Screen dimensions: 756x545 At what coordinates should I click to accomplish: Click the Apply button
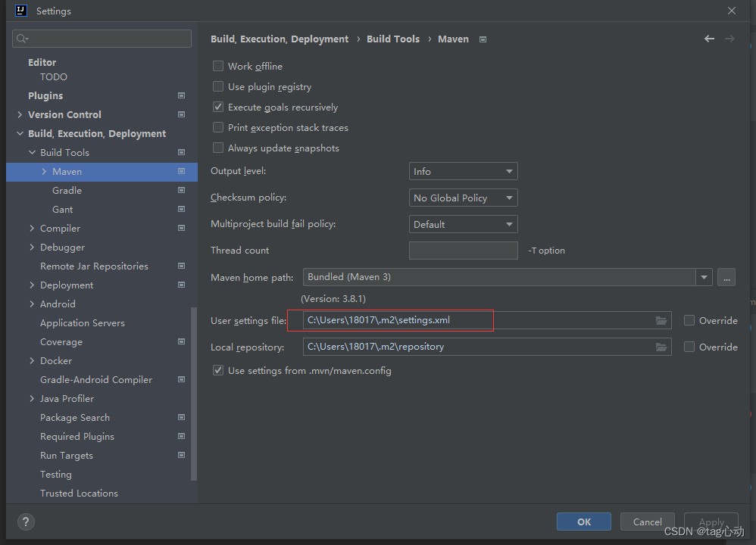pos(711,522)
